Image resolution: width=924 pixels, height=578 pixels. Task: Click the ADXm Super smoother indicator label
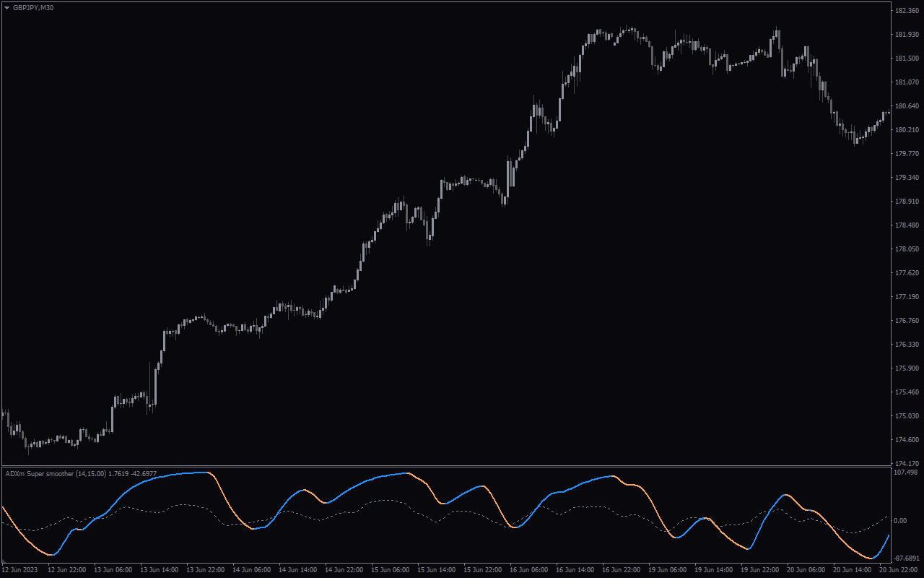[x=81, y=473]
